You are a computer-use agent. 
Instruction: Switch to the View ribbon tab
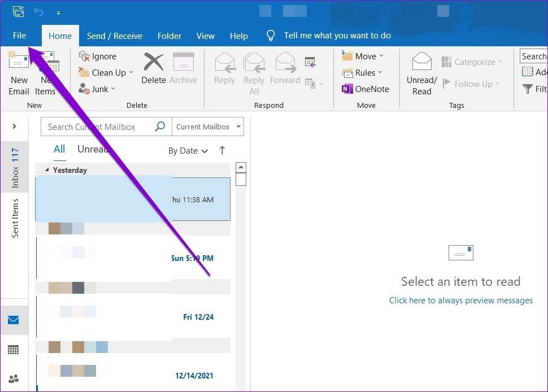coord(205,36)
